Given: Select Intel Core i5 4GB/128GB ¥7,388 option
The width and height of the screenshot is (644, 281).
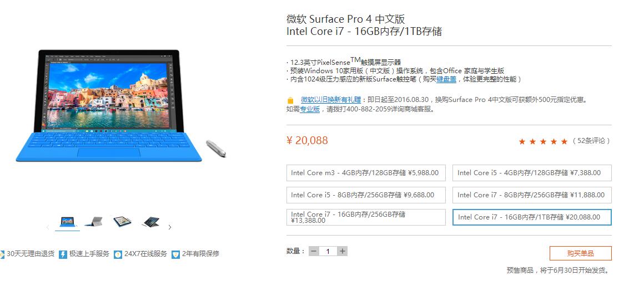Looking at the screenshot, I should [532, 173].
